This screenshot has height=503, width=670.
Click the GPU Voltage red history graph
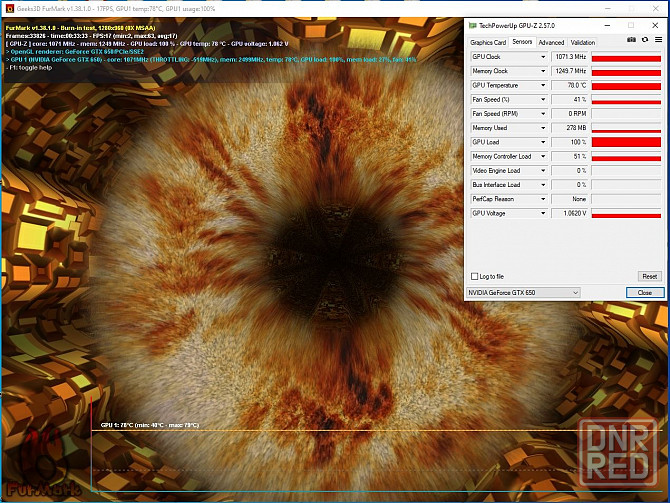pyautogui.click(x=626, y=213)
